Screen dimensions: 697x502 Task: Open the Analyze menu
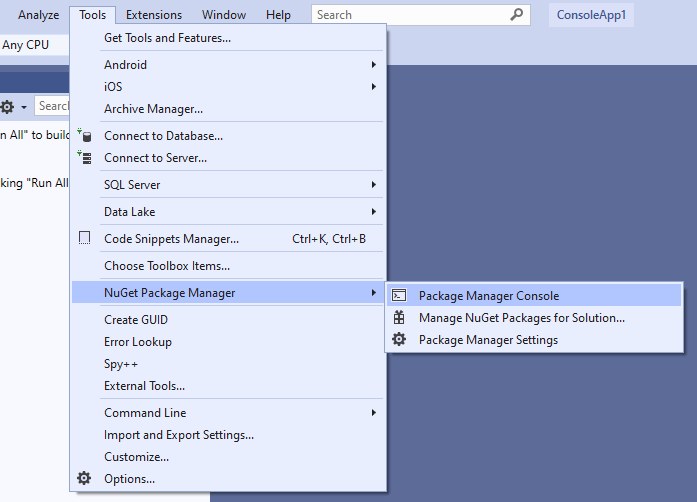click(39, 15)
